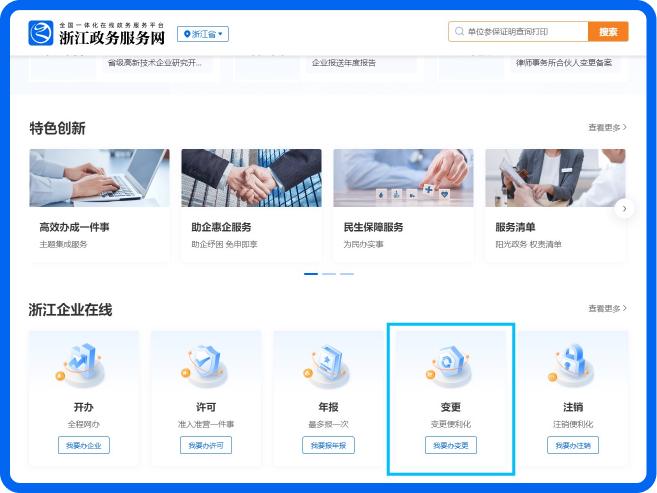This screenshot has height=493, width=657.
Task: Open the 许可 shield checkmark icon
Action: [x=205, y=366]
